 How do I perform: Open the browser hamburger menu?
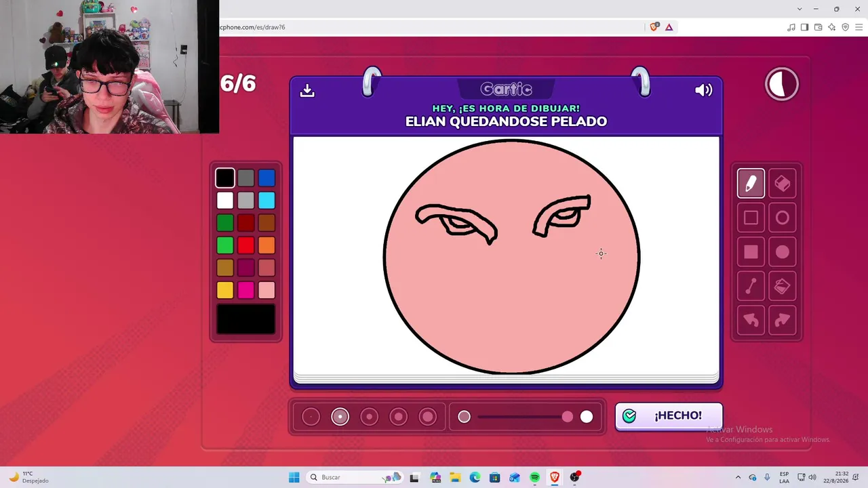click(859, 27)
